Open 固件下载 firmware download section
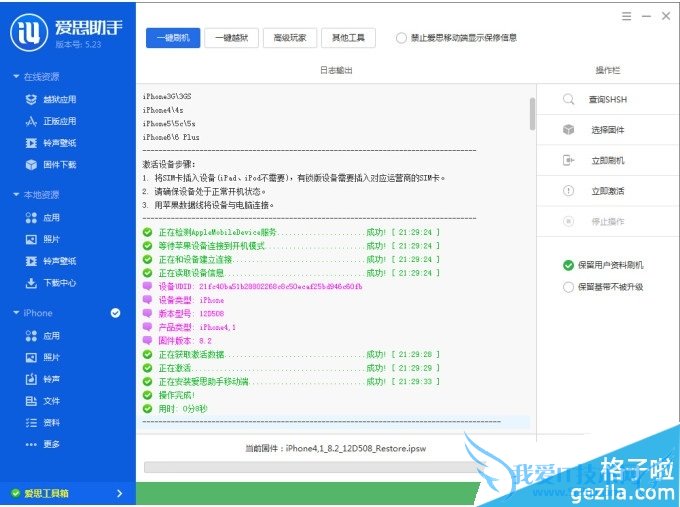This screenshot has width=680, height=507. tap(51, 165)
